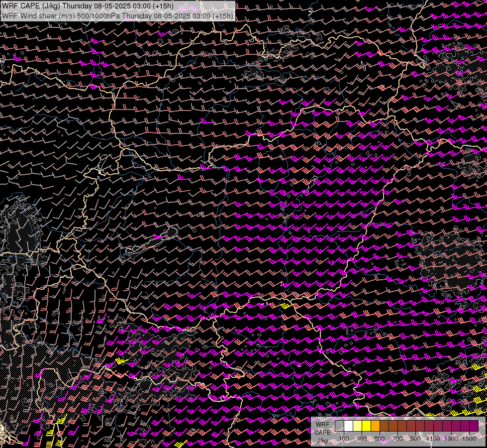Click the J/kg unit label in legend
Image resolution: width=487 pixels, height=448 pixels.
[322, 441]
